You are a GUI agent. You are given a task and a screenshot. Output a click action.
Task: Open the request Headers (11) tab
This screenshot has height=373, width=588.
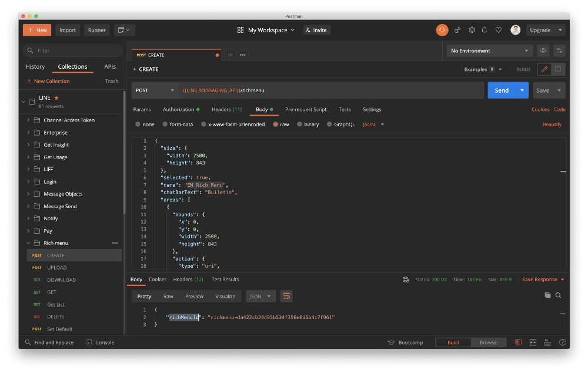point(227,109)
